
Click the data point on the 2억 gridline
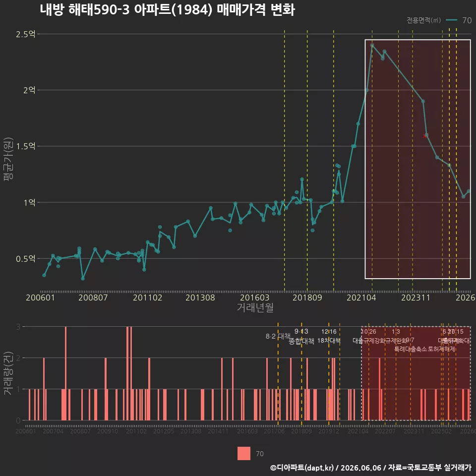(367, 90)
